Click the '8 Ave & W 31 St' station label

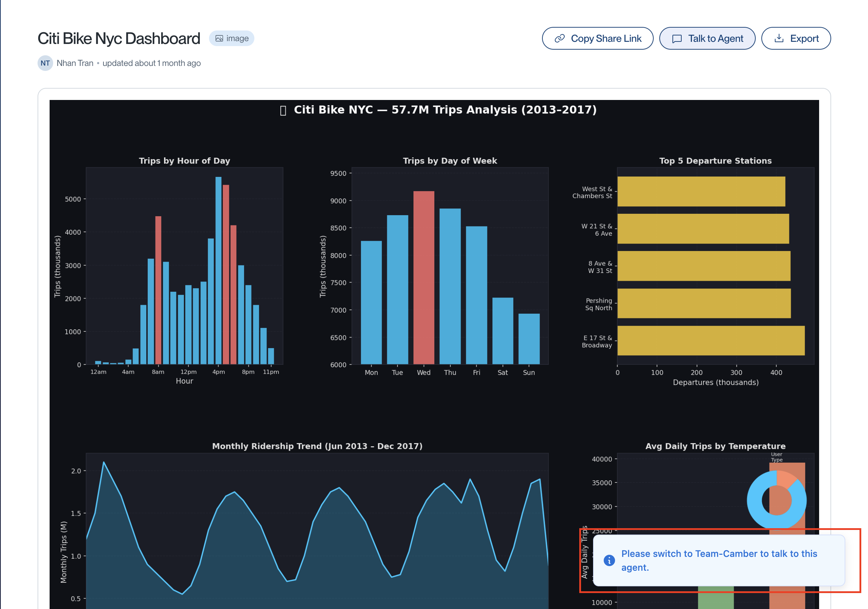click(x=600, y=267)
